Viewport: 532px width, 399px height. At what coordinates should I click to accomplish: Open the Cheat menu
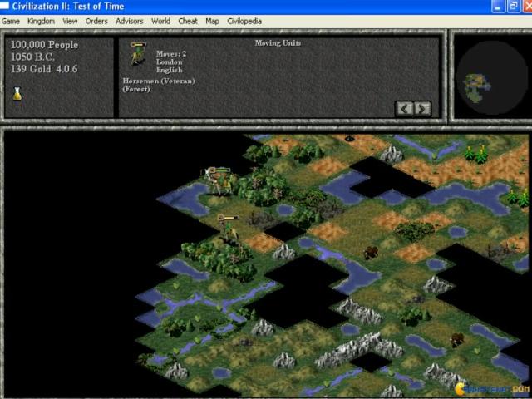(x=188, y=22)
